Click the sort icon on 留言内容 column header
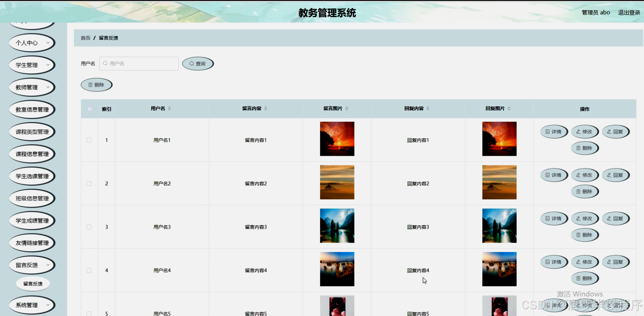The height and width of the screenshot is (316, 644). click(266, 109)
